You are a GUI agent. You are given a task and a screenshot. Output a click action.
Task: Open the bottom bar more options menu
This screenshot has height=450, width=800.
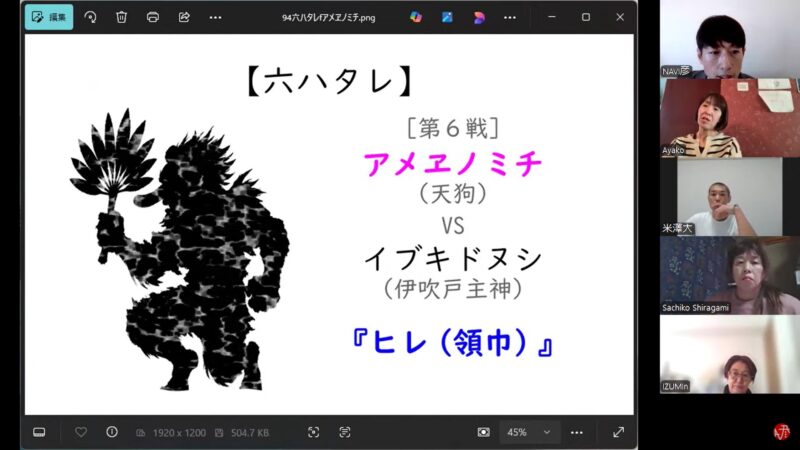pos(577,433)
